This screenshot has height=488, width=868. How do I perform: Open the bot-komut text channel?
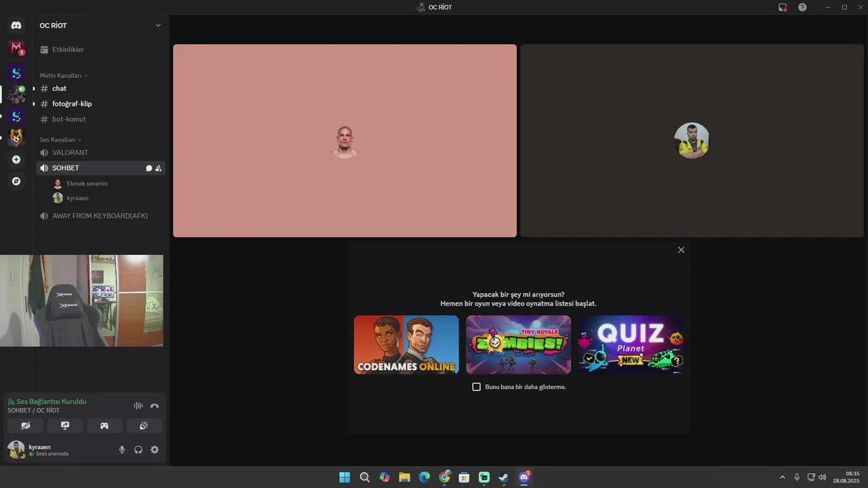[100, 119]
